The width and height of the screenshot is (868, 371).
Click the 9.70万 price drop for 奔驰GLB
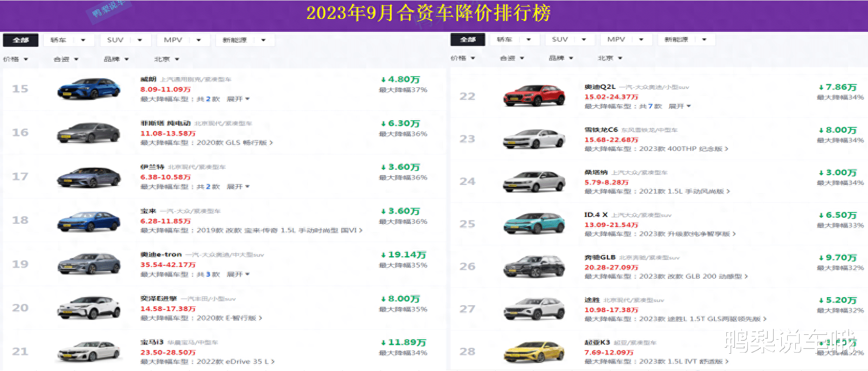coord(838,258)
